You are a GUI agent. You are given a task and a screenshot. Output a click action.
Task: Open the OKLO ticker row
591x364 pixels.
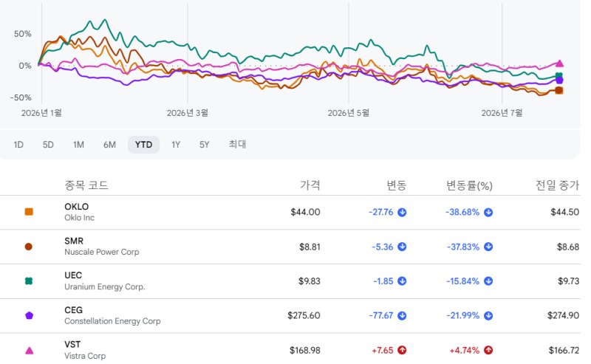click(x=290, y=212)
